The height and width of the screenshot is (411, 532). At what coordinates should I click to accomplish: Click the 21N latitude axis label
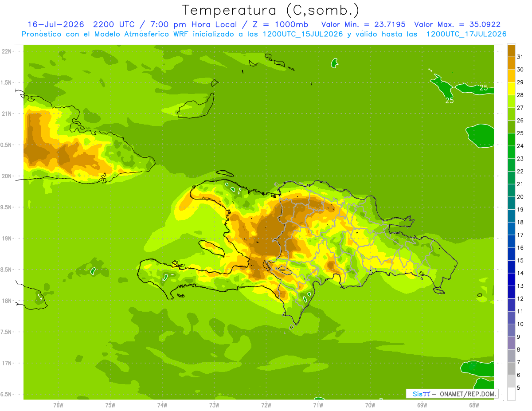[8, 114]
